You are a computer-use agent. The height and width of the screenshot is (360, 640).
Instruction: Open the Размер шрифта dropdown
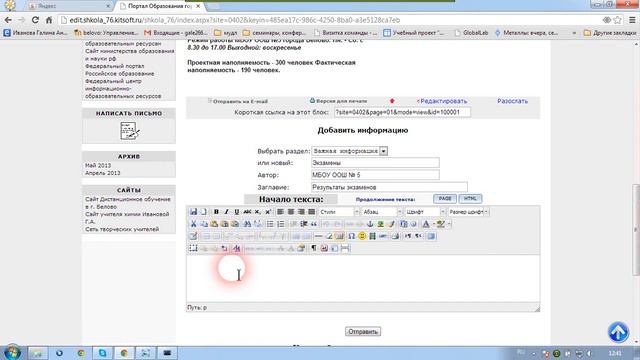468,212
